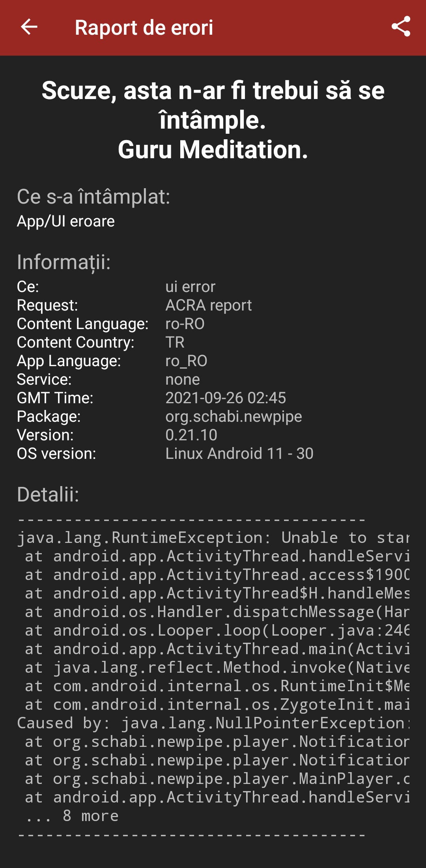The width and height of the screenshot is (426, 868).
Task: Tap the 'App/UI eroare' description text
Action: (65, 221)
